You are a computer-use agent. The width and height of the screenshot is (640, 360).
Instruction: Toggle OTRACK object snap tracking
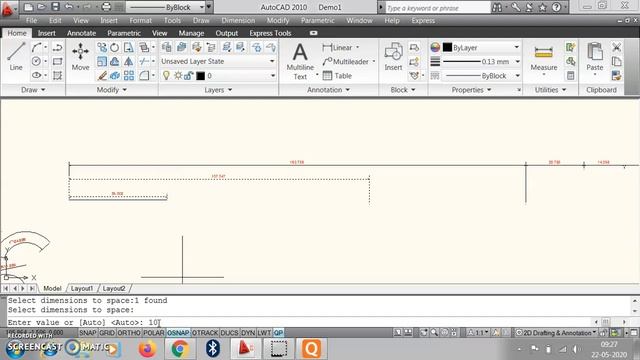click(x=205, y=333)
